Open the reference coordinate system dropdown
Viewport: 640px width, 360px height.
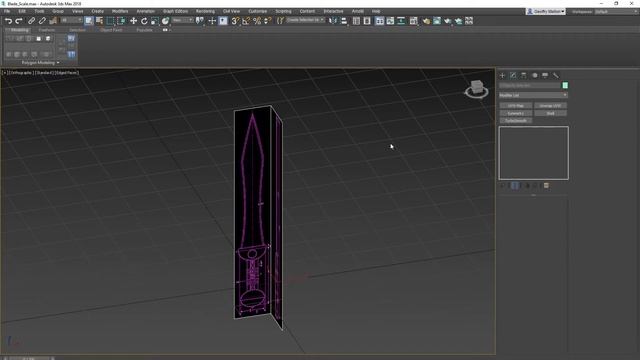pos(182,20)
